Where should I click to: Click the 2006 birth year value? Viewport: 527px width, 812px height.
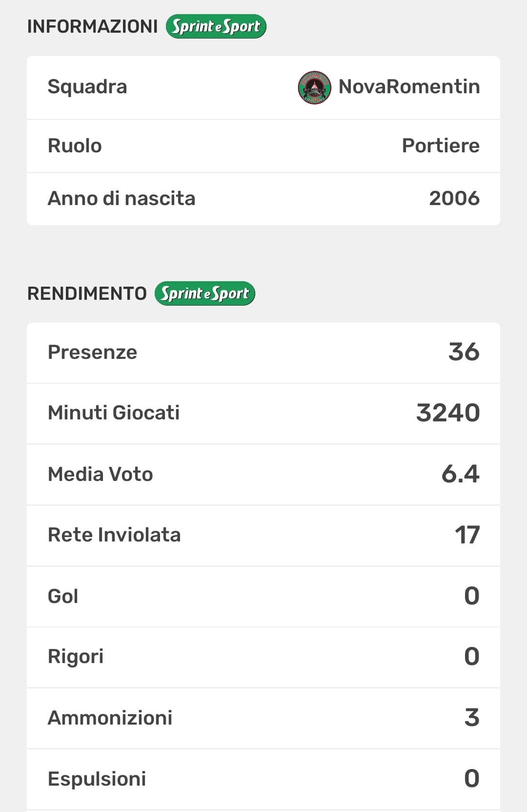click(454, 198)
